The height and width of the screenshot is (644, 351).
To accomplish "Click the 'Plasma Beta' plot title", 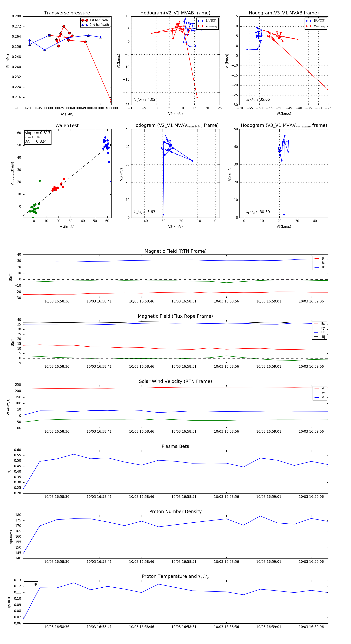I will tap(175, 447).
